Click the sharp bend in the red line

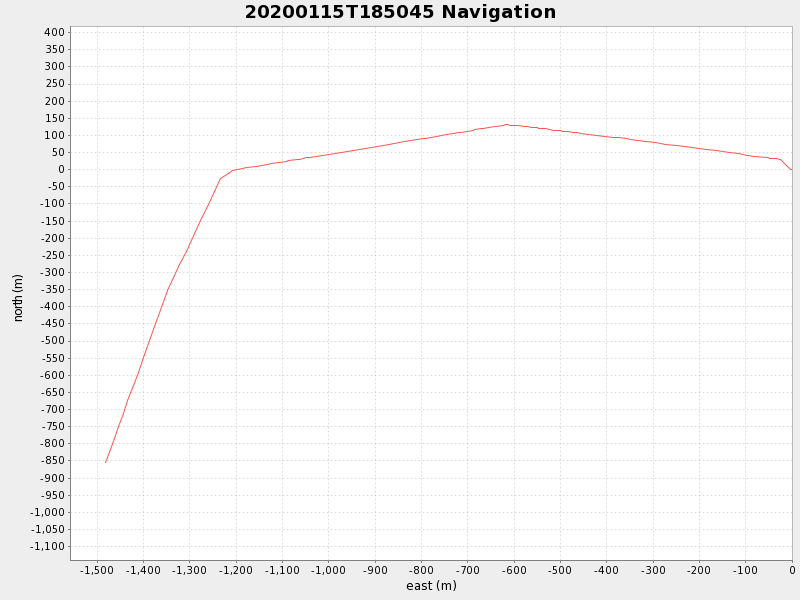tap(221, 178)
